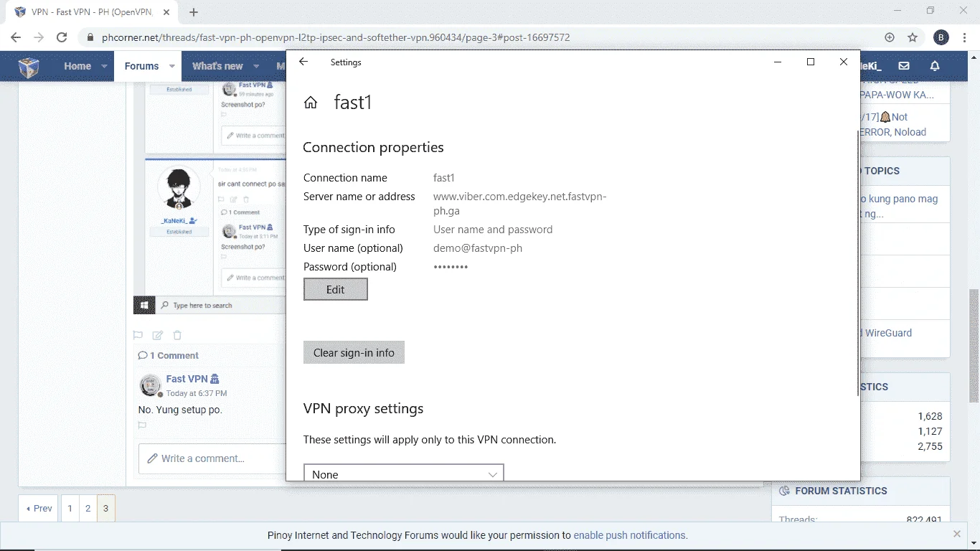Open the Chrome profile avatar B
This screenshot has height=551, width=980.
pyautogui.click(x=941, y=37)
